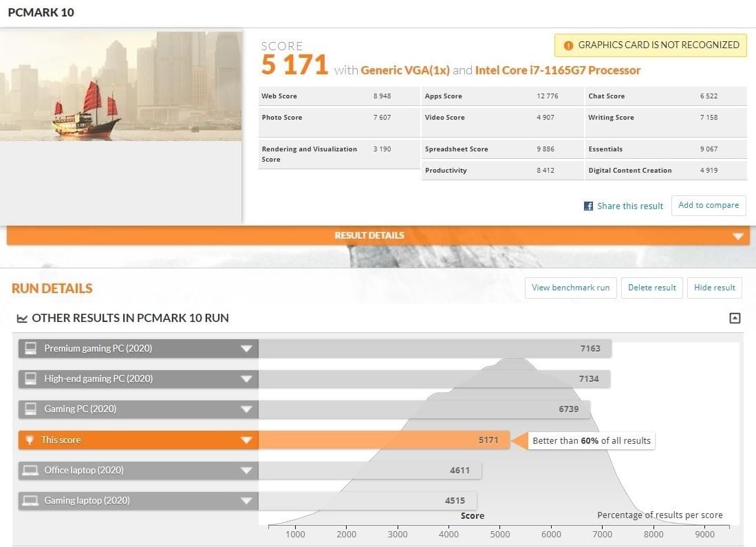The image size is (756, 547).
Task: Click the sailing ship benchmark thumbnail
Action: [x=121, y=86]
